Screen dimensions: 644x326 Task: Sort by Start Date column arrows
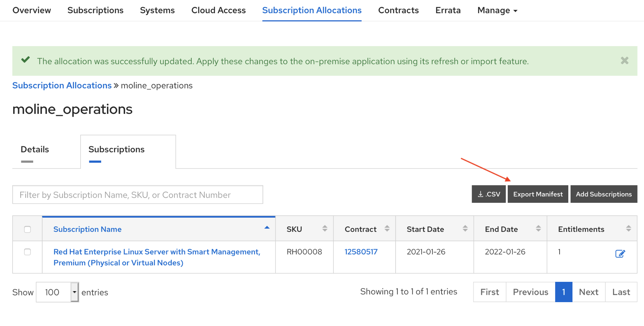[x=465, y=229]
